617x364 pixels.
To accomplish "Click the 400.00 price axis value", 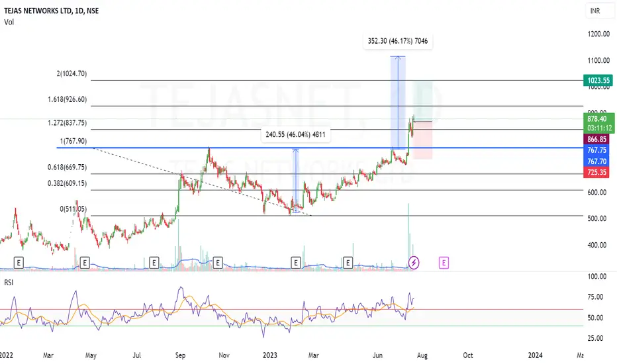I will 598,245.
